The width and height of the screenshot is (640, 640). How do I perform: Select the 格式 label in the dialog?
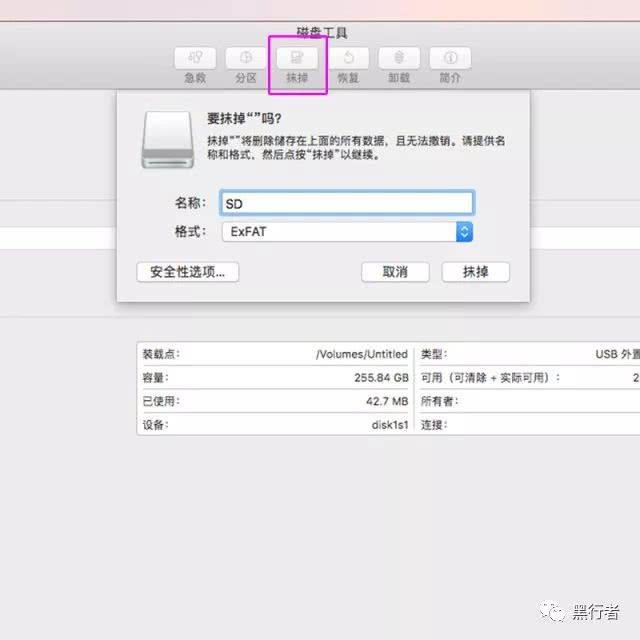[191, 231]
